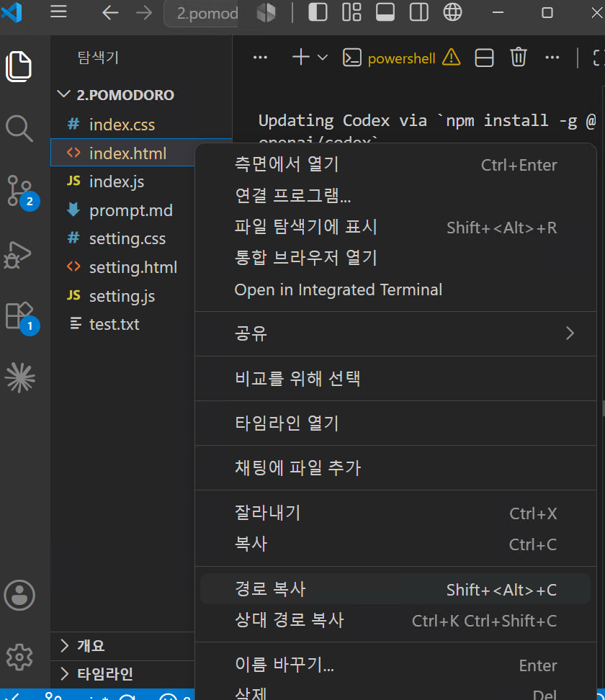605x700 pixels.
Task: Open the terminal more actions ellipsis
Action: click(552, 57)
